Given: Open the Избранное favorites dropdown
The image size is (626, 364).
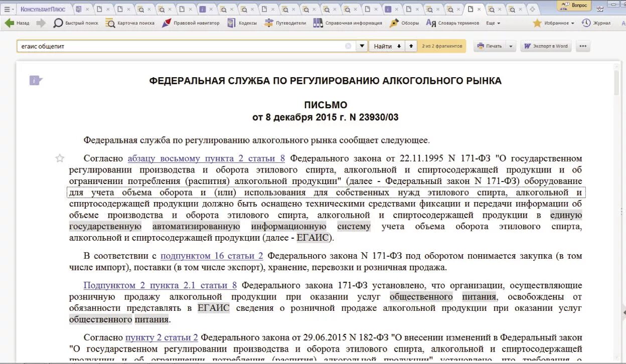Looking at the screenshot, I should point(553,23).
